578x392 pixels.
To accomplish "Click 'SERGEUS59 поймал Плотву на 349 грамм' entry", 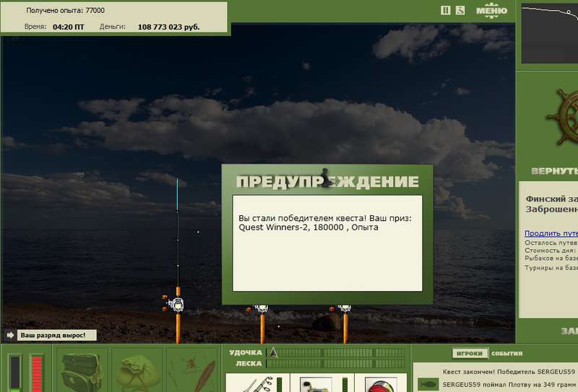I will tap(510, 384).
